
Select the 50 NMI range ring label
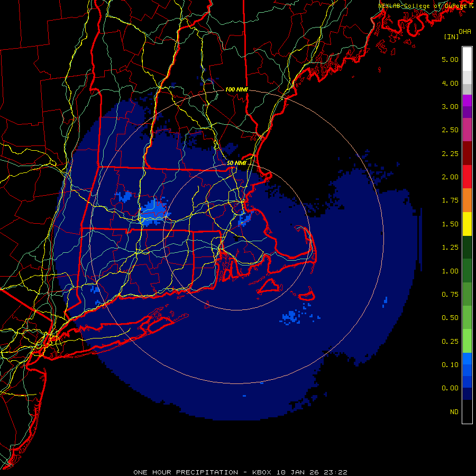pyautogui.click(x=236, y=163)
